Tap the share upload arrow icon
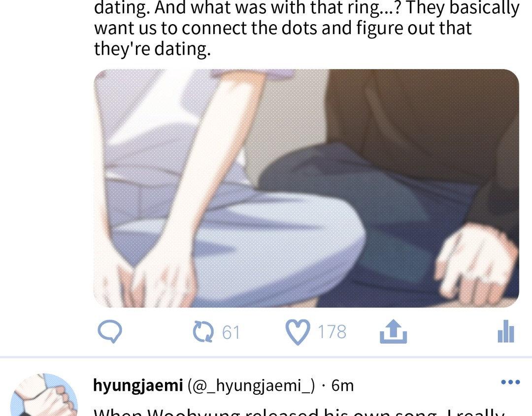532x416 pixels. [x=393, y=331]
